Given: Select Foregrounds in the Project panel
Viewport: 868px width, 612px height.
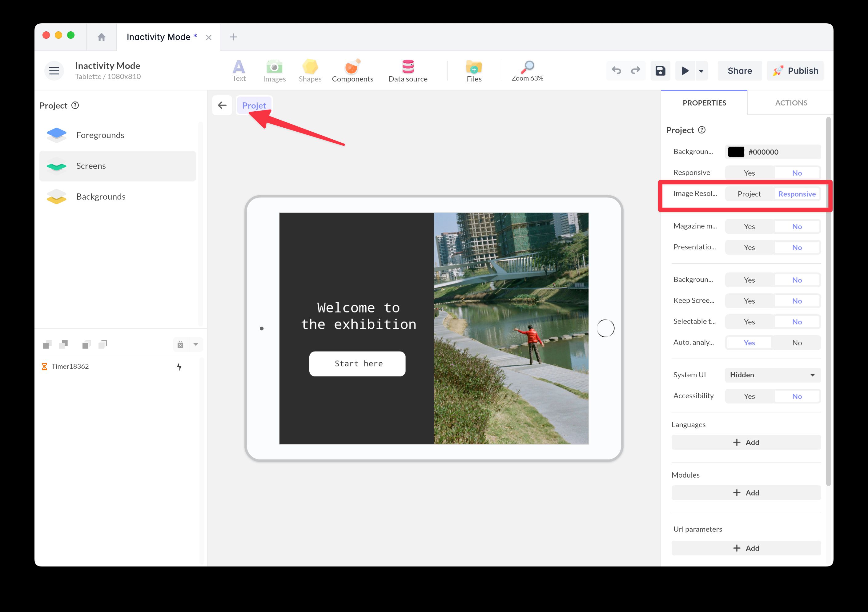Looking at the screenshot, I should (x=100, y=135).
